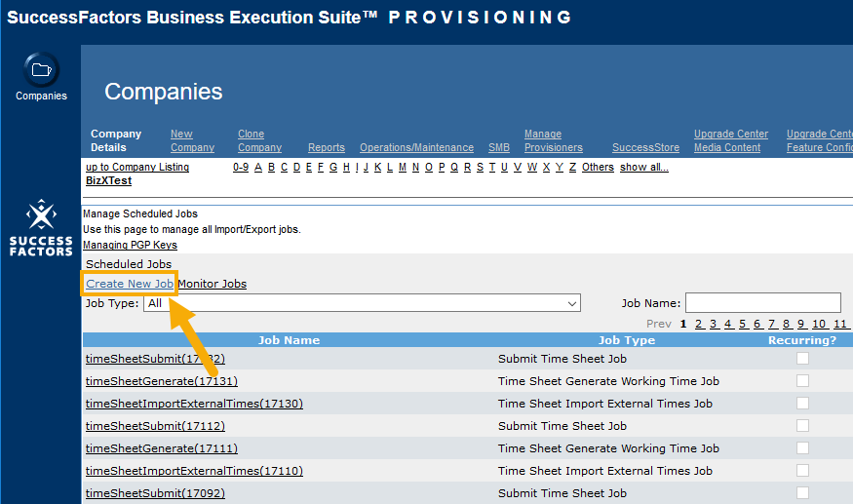Go to page 10 of jobs
853x504 pixels.
(819, 324)
